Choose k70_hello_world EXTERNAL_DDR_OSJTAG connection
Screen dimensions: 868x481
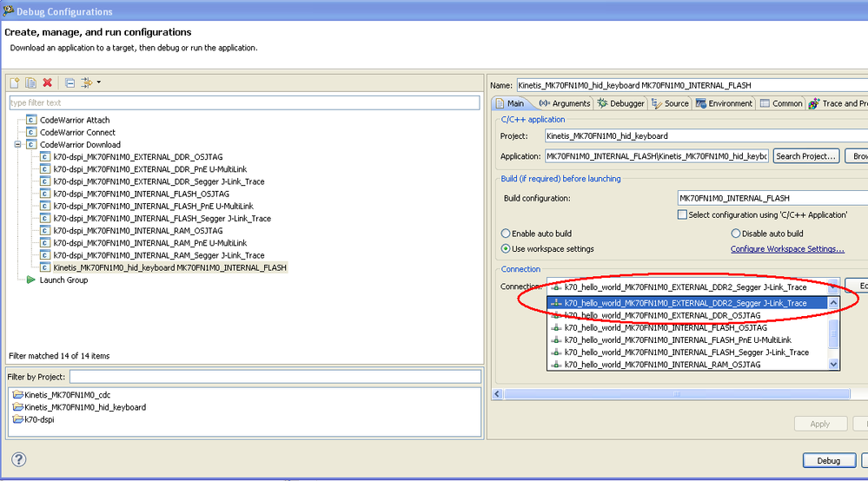tap(686, 315)
